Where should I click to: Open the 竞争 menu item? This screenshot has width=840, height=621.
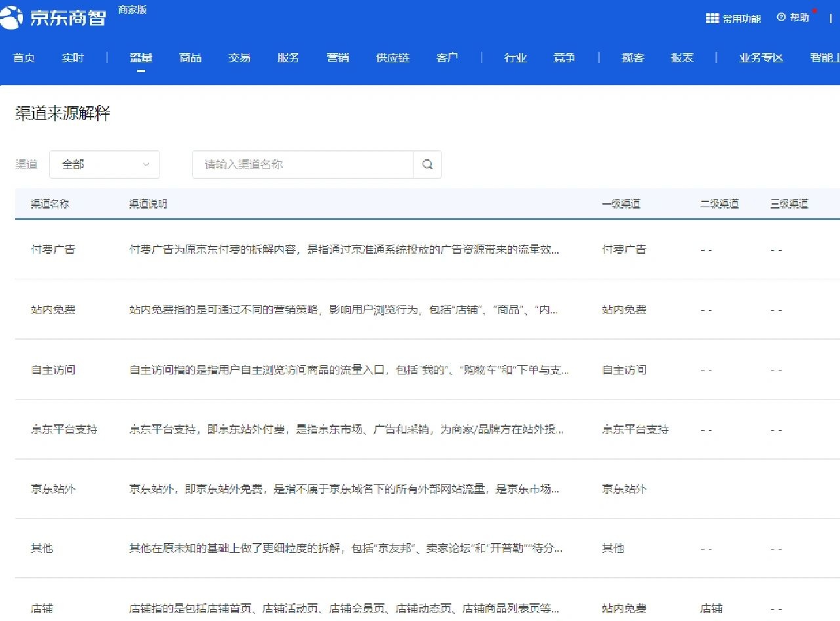click(564, 58)
